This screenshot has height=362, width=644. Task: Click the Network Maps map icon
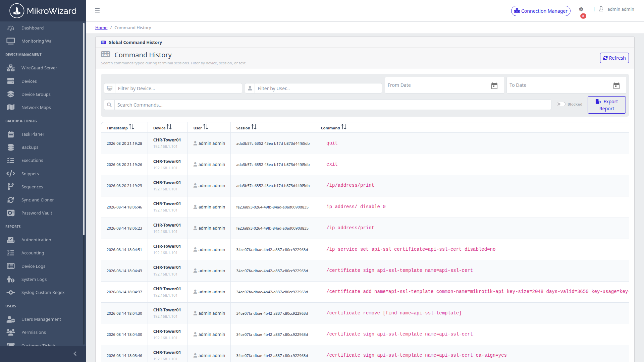click(x=11, y=107)
